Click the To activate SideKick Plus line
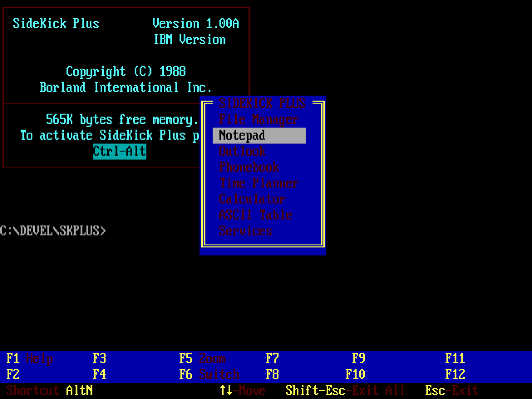Image resolution: width=532 pixels, height=399 pixels. pos(109,136)
